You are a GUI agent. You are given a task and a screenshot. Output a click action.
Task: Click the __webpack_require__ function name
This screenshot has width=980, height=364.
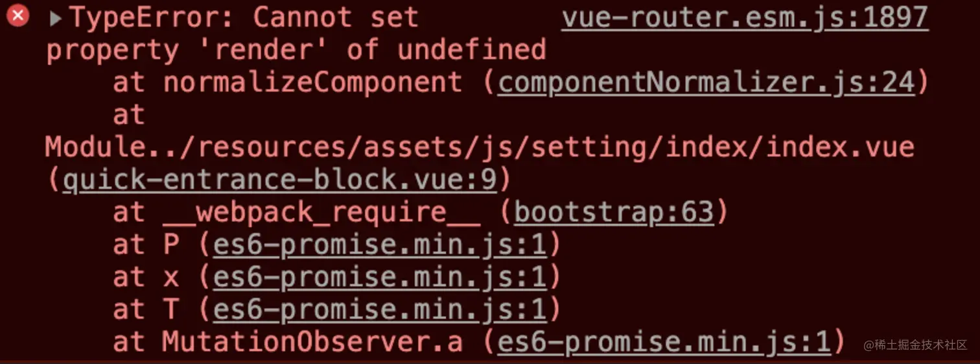tap(321, 212)
